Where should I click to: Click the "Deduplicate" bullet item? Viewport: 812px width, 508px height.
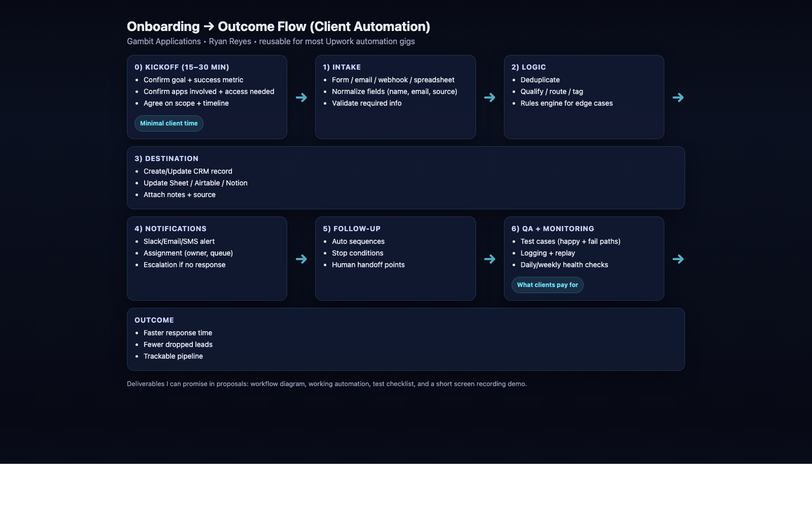pyautogui.click(x=540, y=80)
